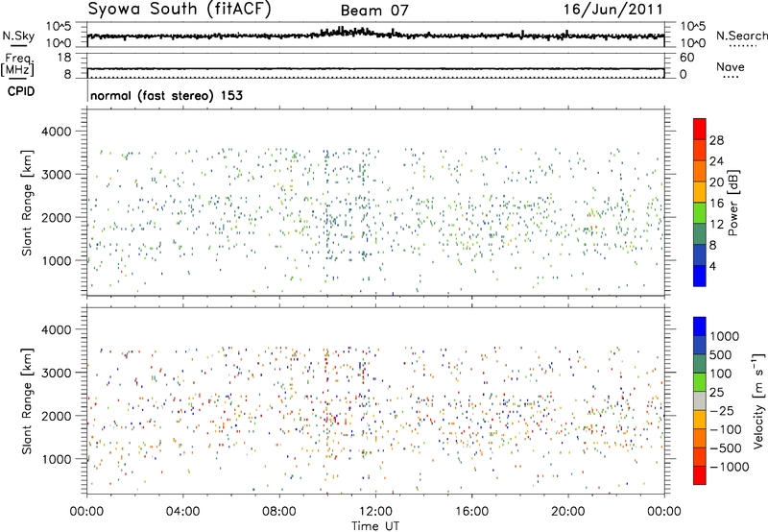Viewport: 768px width, 532px height.
Task: Click the blue bottom segment of Power colorbar
Action: 700,276
